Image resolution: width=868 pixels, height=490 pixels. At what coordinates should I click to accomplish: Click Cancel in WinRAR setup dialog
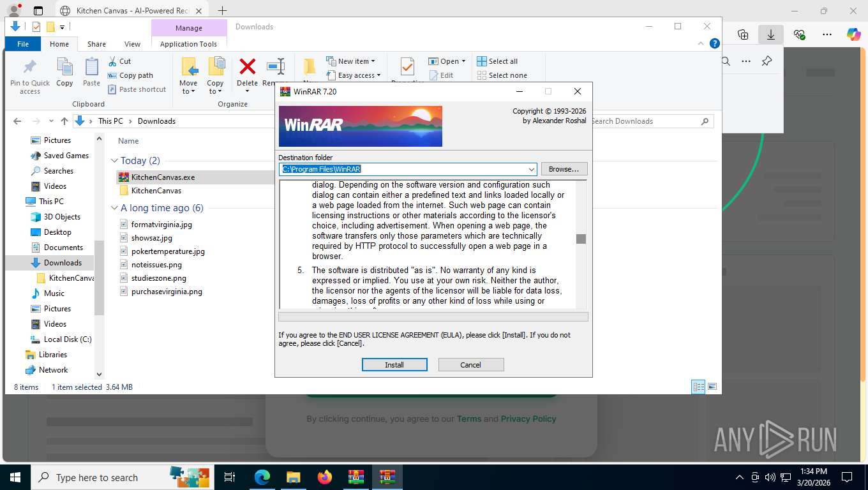[471, 365]
